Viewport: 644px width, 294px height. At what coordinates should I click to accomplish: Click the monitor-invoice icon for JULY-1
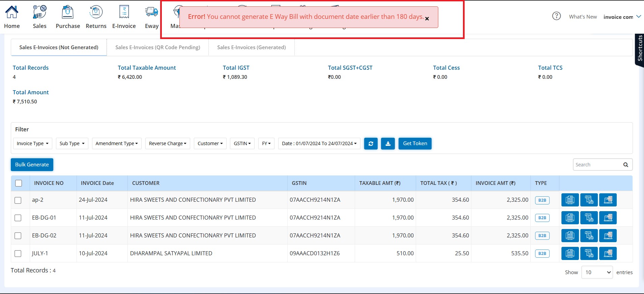point(570,253)
